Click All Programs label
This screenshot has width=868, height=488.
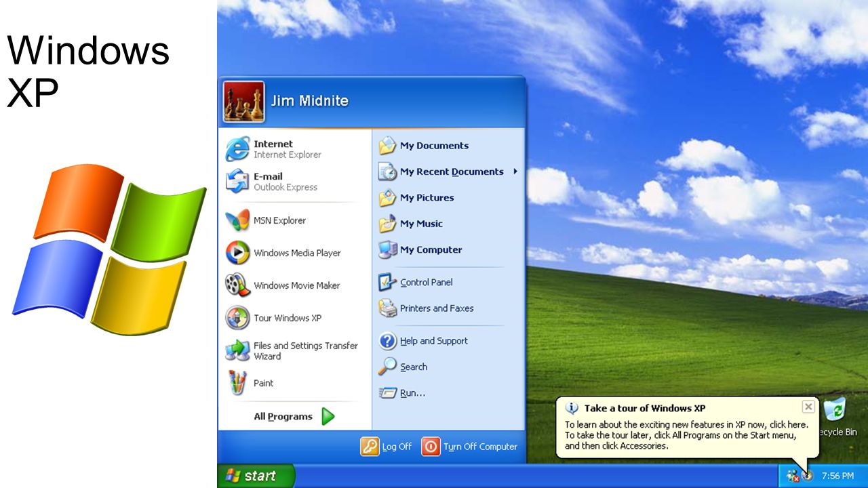283,416
